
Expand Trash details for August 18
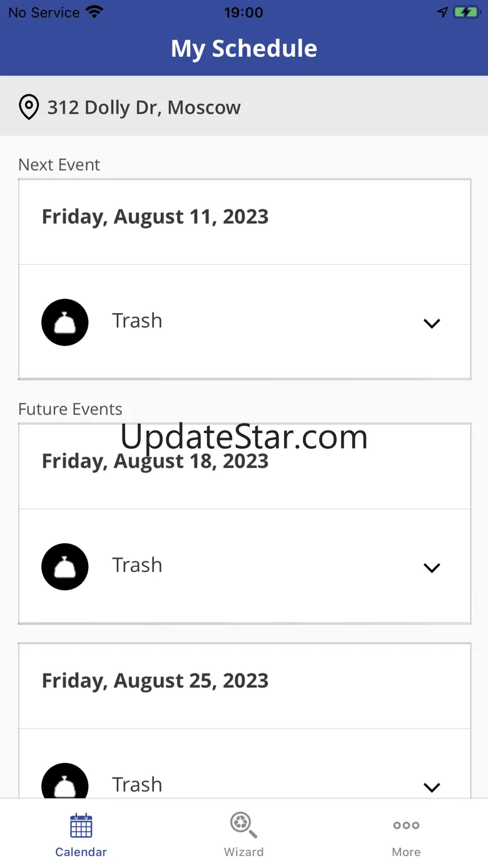pyautogui.click(x=432, y=568)
